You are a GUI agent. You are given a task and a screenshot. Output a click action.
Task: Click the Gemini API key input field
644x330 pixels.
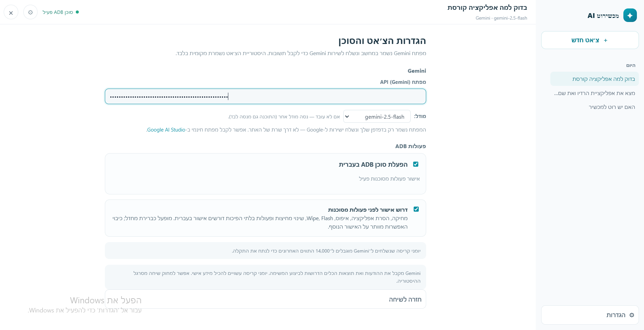click(x=266, y=96)
